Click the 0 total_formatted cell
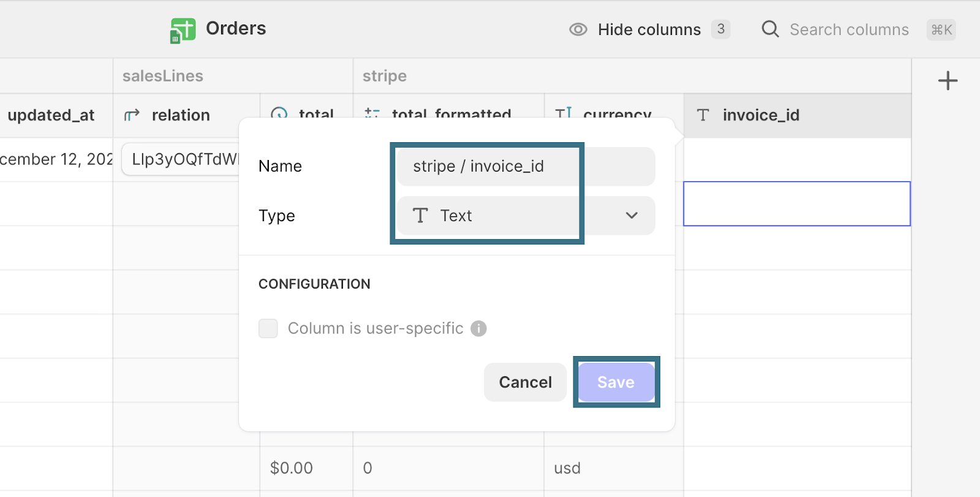Image resolution: width=980 pixels, height=497 pixels. (448, 468)
